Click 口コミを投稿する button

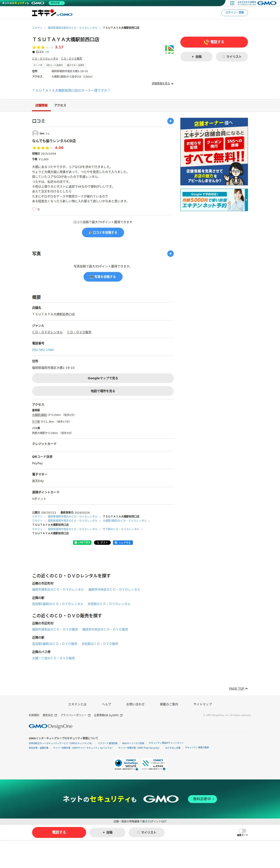point(103,232)
